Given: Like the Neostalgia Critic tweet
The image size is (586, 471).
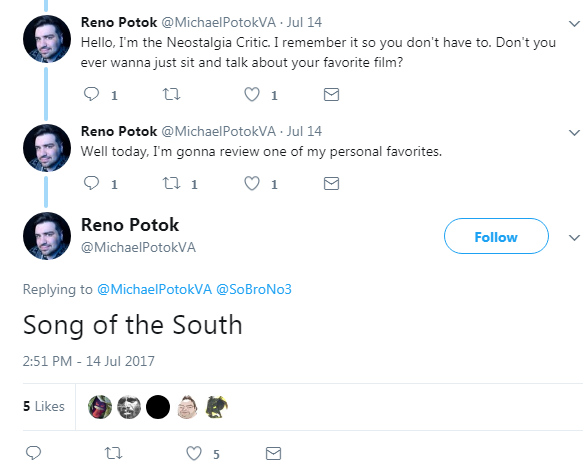Looking at the screenshot, I should (x=252, y=94).
